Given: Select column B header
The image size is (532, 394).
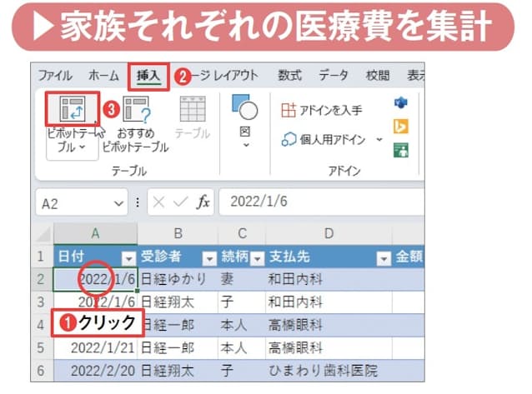Looking at the screenshot, I should coord(178,233).
